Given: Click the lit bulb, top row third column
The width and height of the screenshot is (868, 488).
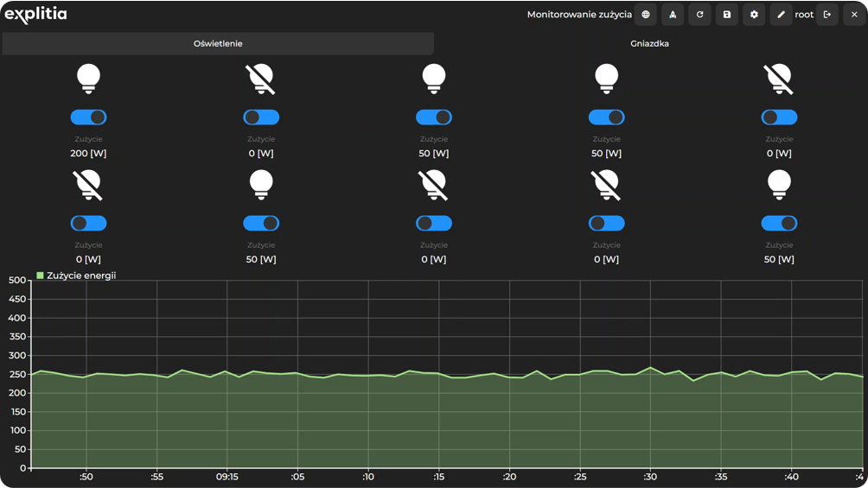Looking at the screenshot, I should pos(434,79).
